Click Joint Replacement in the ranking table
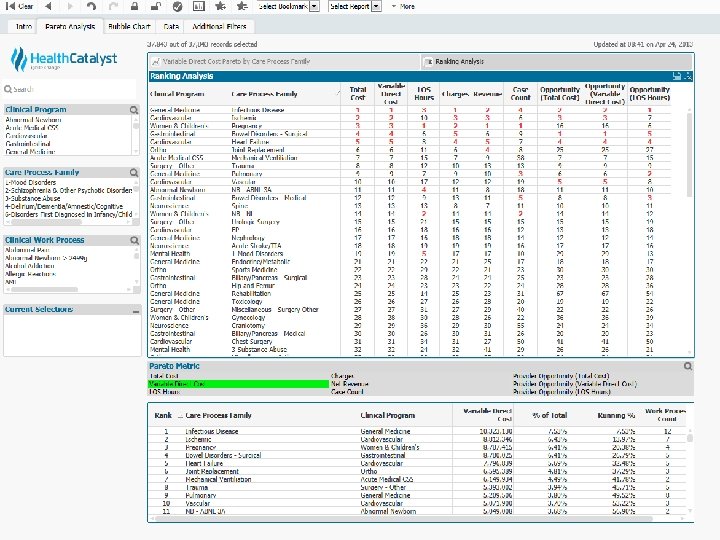This screenshot has height=540, width=720. click(x=258, y=150)
